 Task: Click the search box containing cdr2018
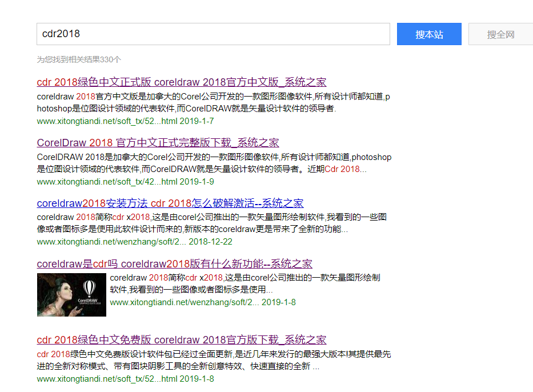click(x=213, y=34)
